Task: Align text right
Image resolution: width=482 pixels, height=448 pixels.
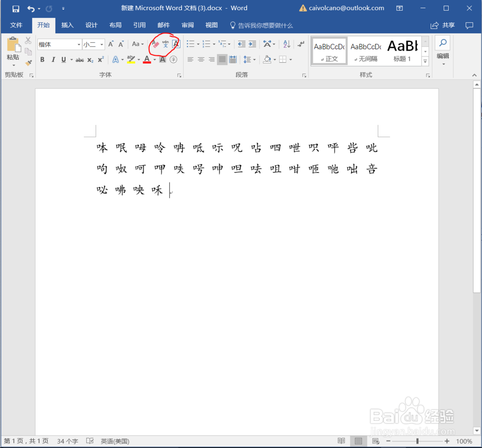Action: (x=212, y=60)
